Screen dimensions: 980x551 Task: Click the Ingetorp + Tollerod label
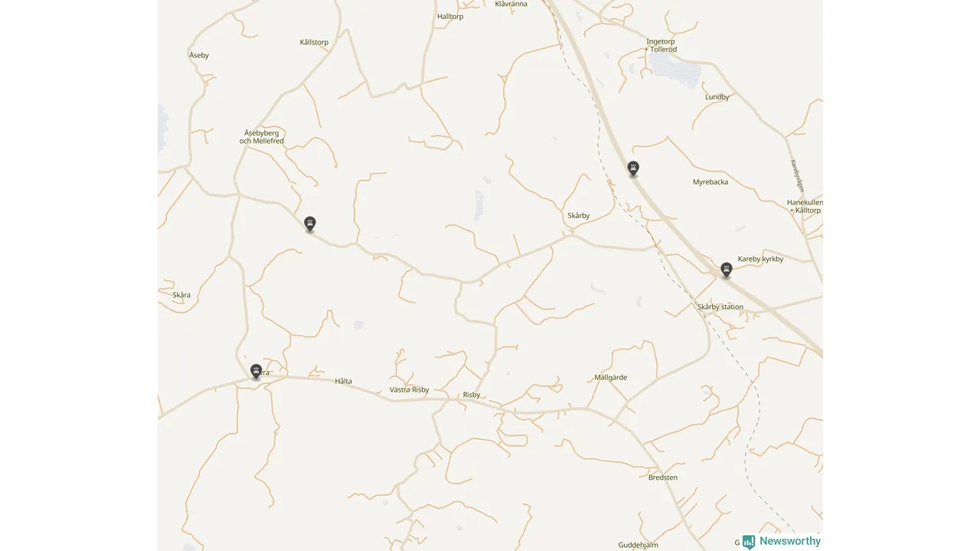coord(661,45)
